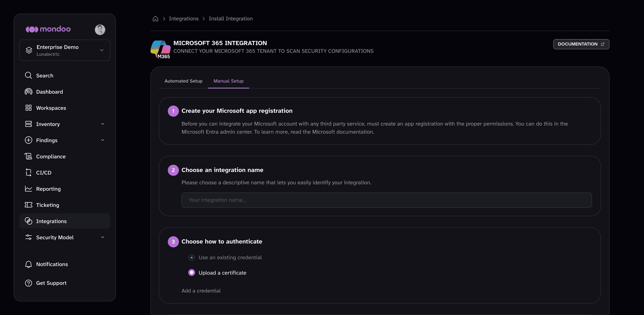Expand the Security Model chevron
644x315 pixels.
click(x=103, y=237)
